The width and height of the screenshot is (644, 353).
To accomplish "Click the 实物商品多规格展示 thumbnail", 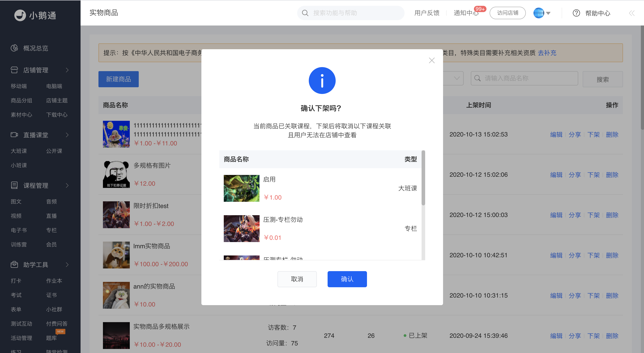I will [116, 336].
